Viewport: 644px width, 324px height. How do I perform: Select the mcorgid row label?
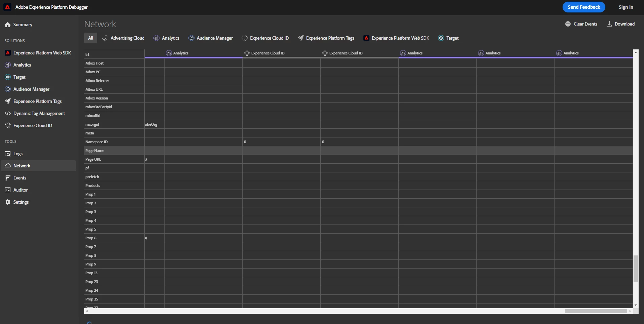pos(92,124)
